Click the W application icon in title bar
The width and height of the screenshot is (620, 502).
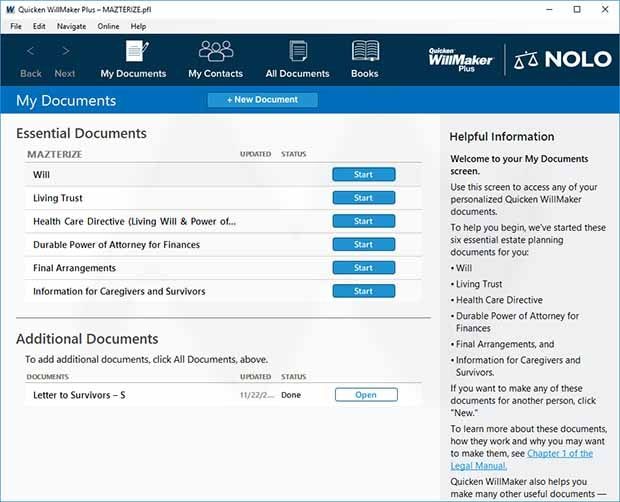[x=10, y=9]
